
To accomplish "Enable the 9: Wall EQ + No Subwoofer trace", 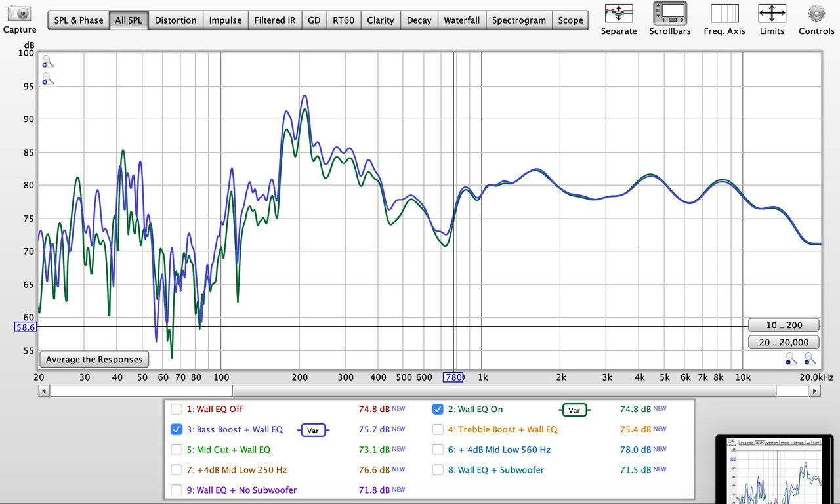I will pyautogui.click(x=177, y=490).
